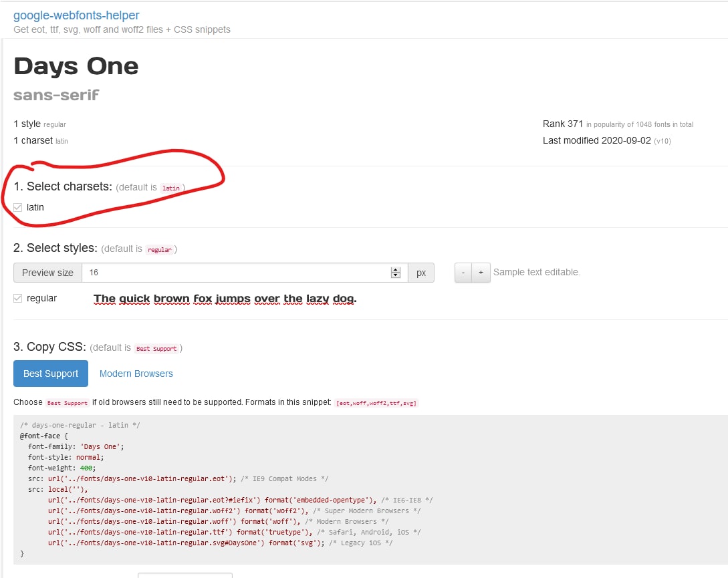This screenshot has width=728, height=578.
Task: Switch to the Modern Browsers tab
Action: tap(136, 374)
